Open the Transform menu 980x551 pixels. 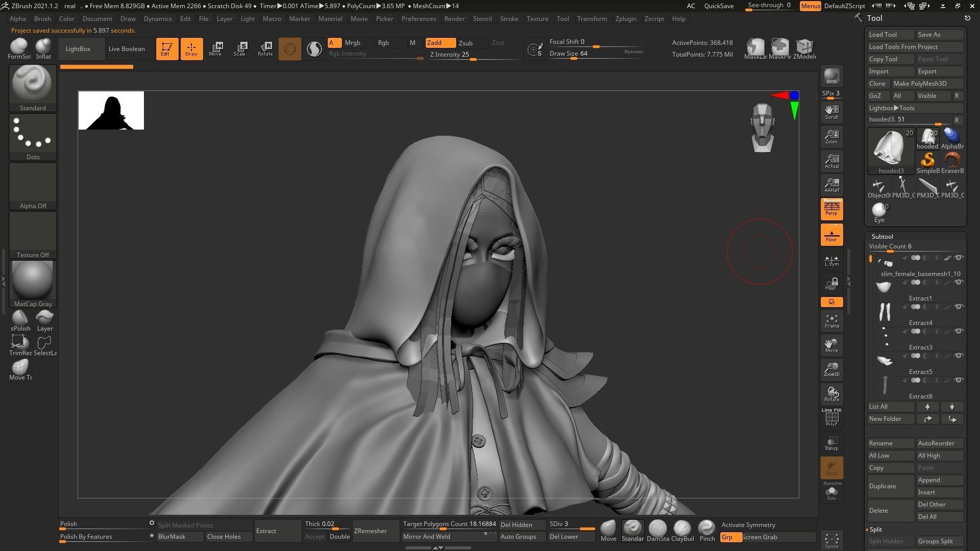[x=592, y=19]
